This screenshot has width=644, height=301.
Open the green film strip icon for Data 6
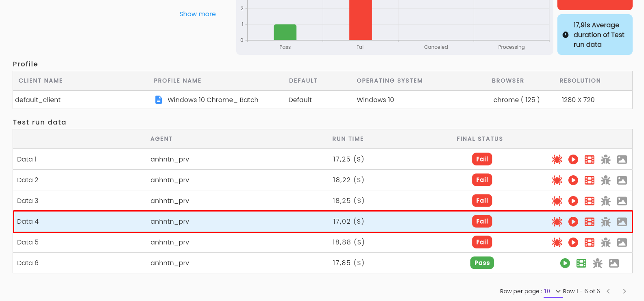pyautogui.click(x=581, y=263)
